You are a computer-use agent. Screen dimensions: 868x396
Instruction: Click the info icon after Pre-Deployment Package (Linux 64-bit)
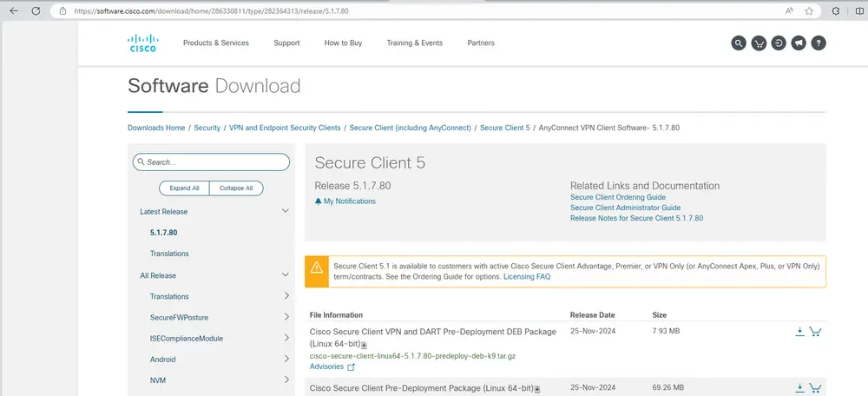pyautogui.click(x=537, y=389)
